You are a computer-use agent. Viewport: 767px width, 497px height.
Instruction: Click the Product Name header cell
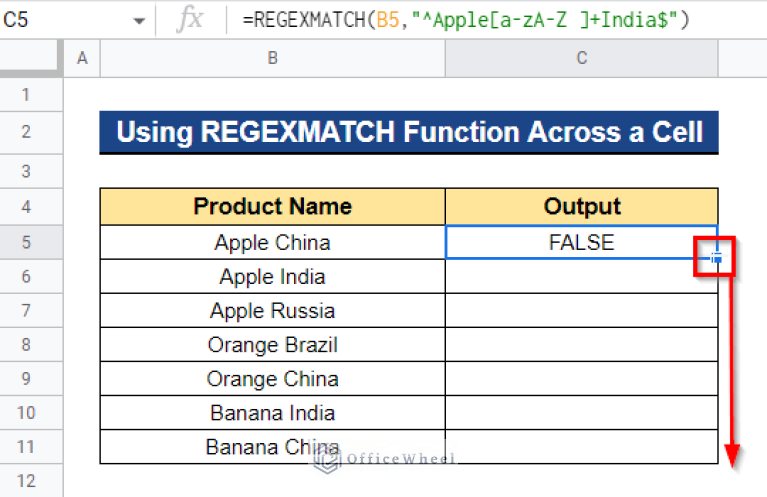coord(272,207)
